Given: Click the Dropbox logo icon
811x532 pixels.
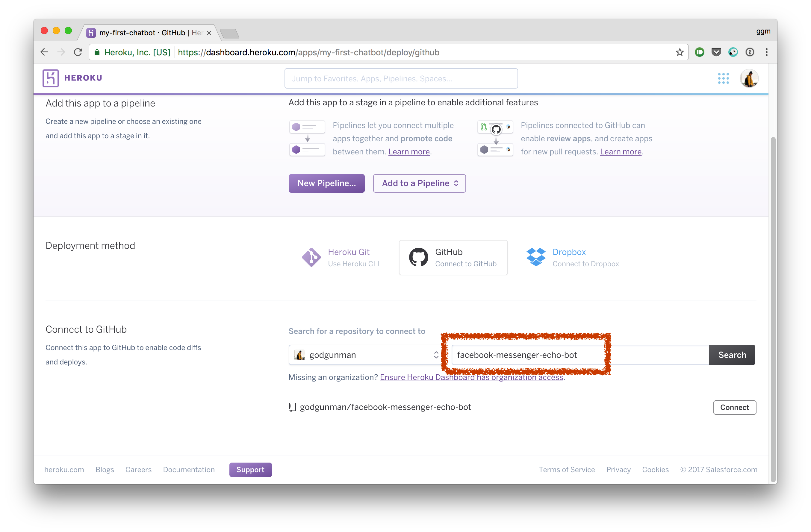Looking at the screenshot, I should 536,257.
